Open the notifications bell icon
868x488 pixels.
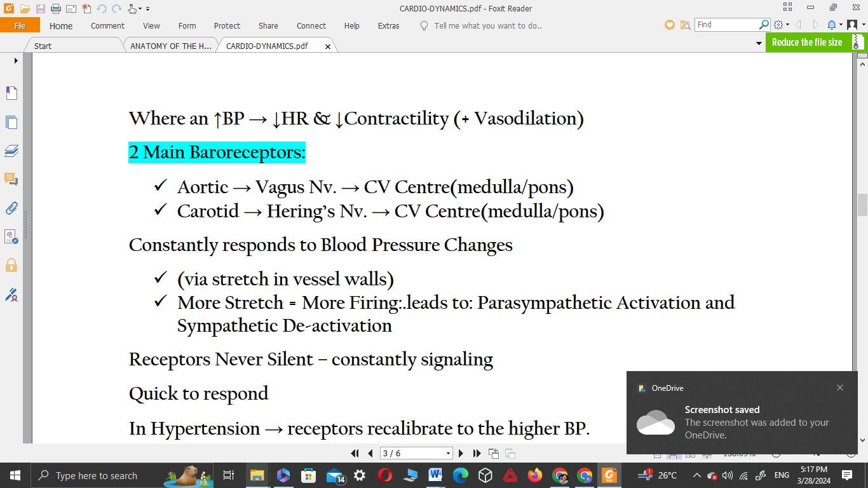(831, 25)
